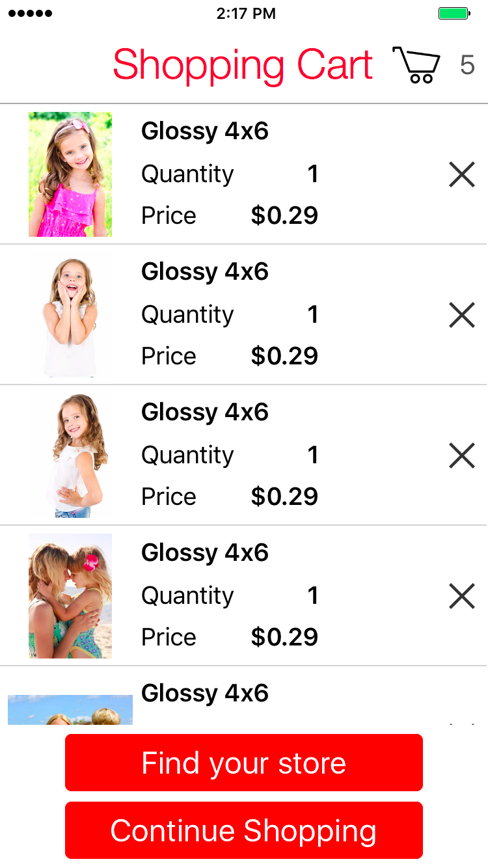Remove the surprised girl photo item

point(462,315)
